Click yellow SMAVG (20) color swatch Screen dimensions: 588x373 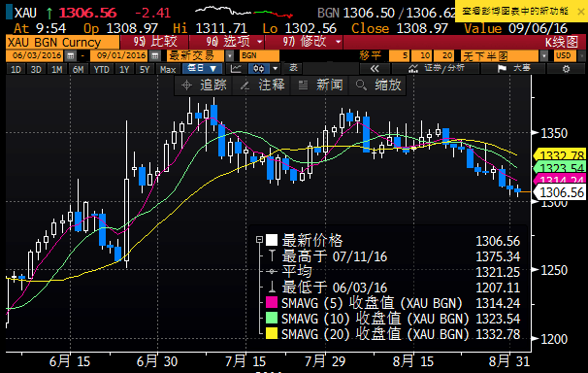point(272,333)
